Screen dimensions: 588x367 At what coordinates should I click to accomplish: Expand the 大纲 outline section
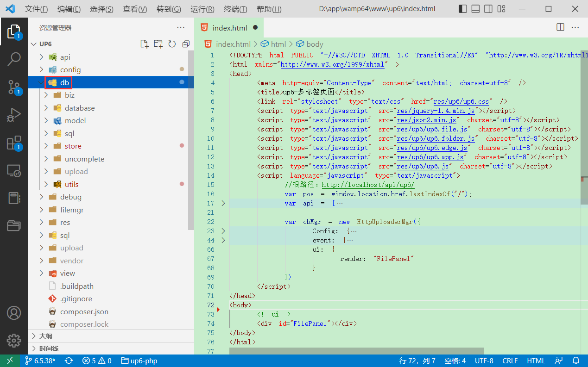pyautogui.click(x=111, y=336)
